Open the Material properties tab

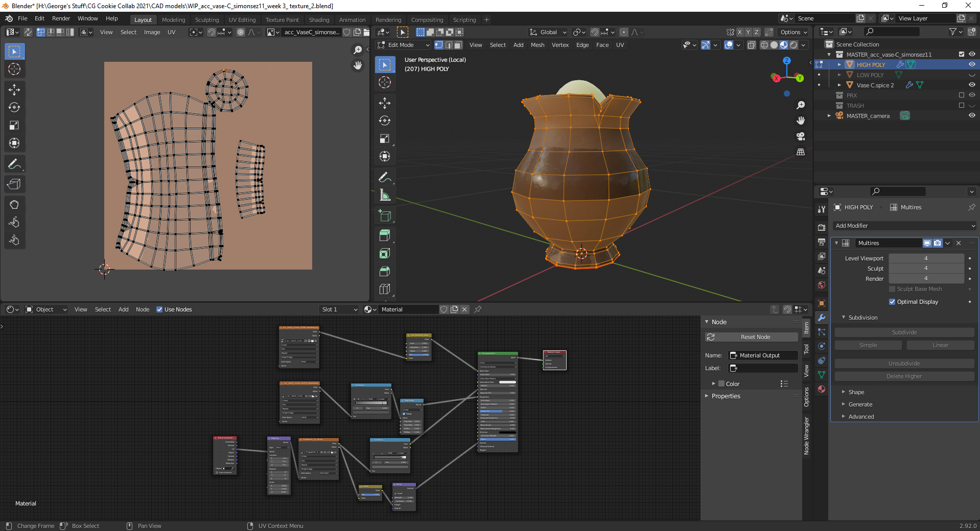(822, 389)
